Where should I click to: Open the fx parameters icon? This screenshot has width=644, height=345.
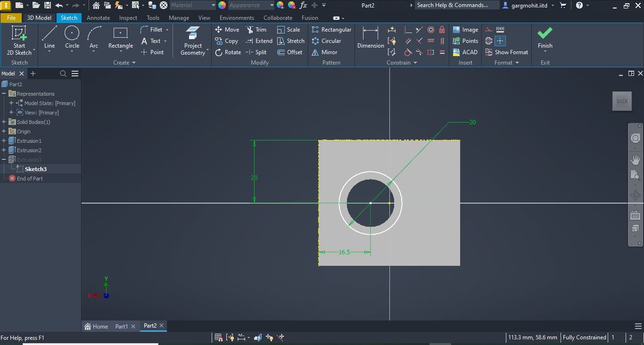pyautogui.click(x=303, y=5)
